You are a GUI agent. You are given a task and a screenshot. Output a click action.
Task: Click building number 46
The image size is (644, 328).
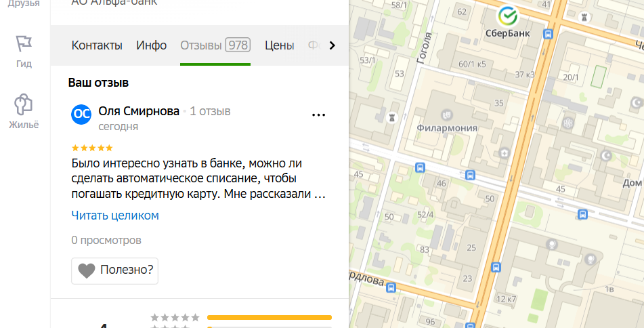tap(442, 184)
